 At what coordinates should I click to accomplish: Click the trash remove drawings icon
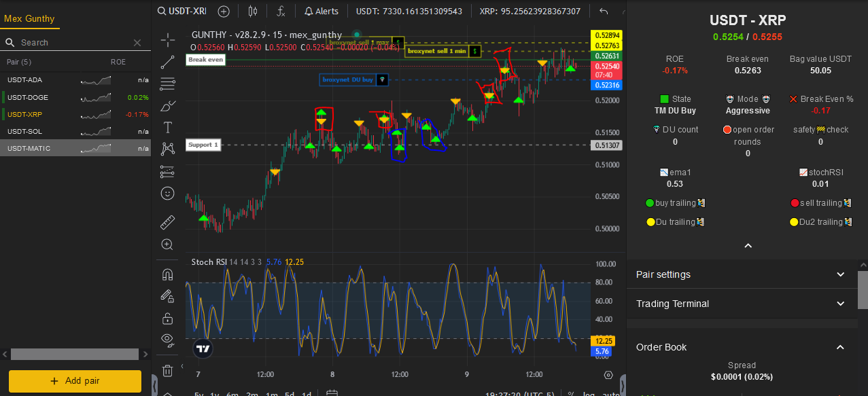[167, 370]
